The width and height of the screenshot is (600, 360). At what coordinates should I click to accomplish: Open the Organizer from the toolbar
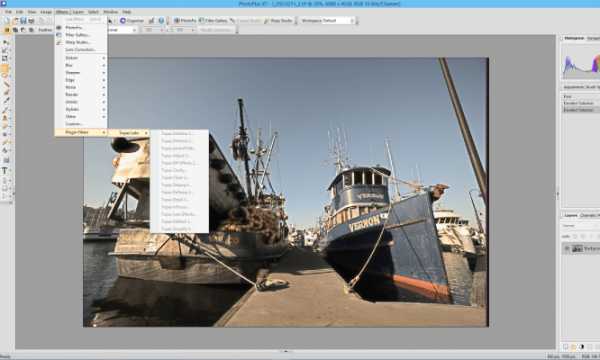[x=132, y=21]
